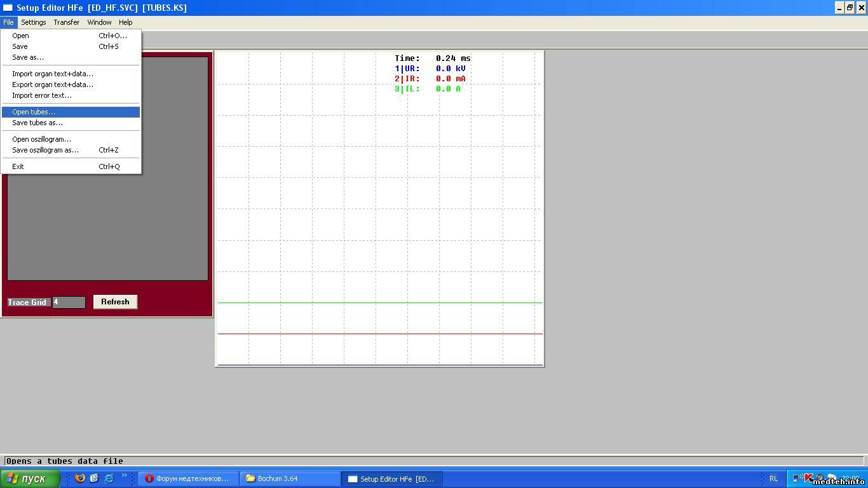Click the Trace Grid input field
Screen dimensions: 868x488
click(69, 302)
